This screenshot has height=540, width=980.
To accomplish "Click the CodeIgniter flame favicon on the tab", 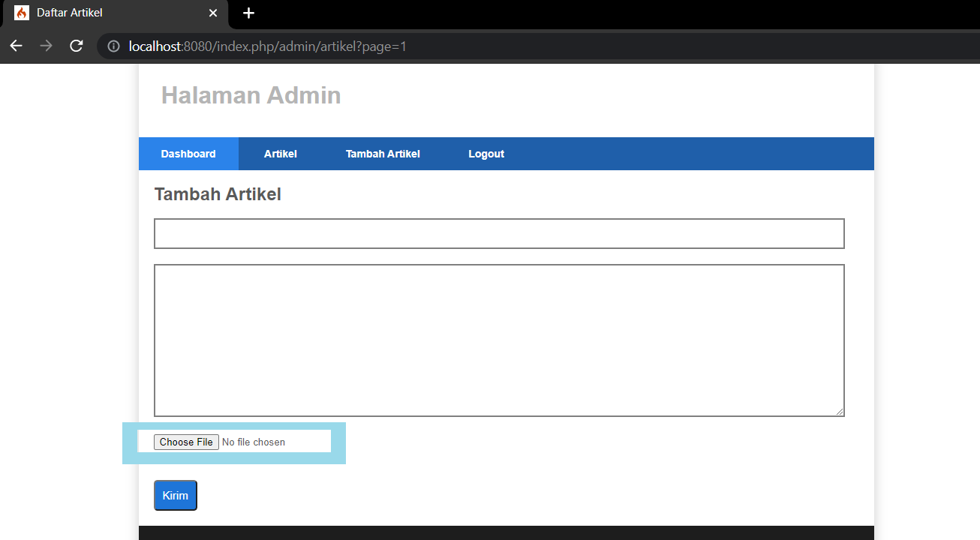I will (x=21, y=13).
